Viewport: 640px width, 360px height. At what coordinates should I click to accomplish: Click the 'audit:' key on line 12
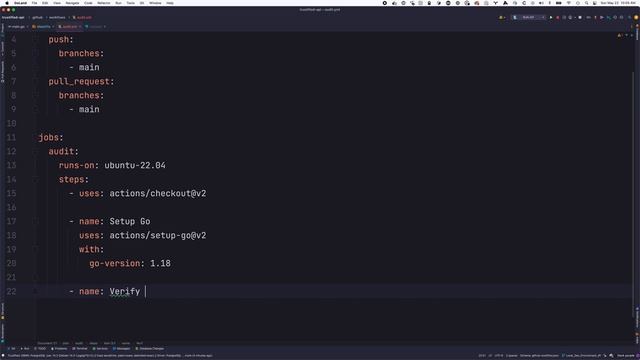coord(63,151)
